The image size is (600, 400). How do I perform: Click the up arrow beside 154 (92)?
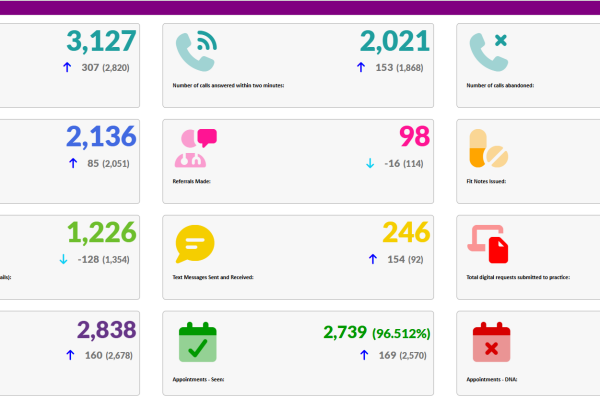pyautogui.click(x=373, y=259)
